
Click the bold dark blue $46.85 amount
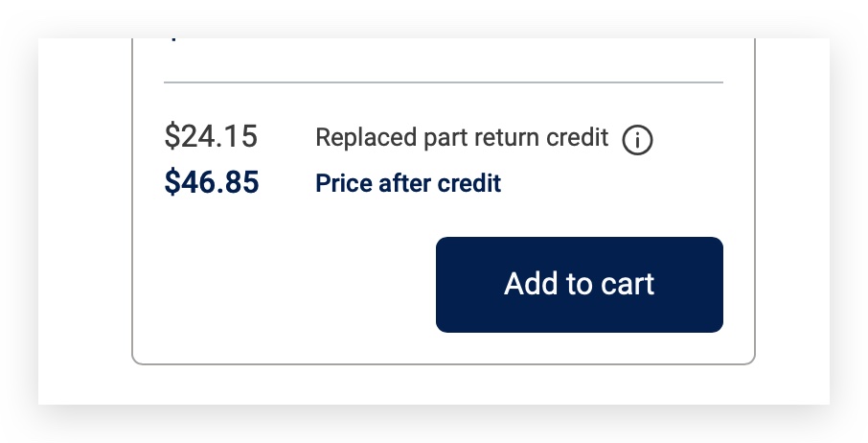tap(212, 182)
